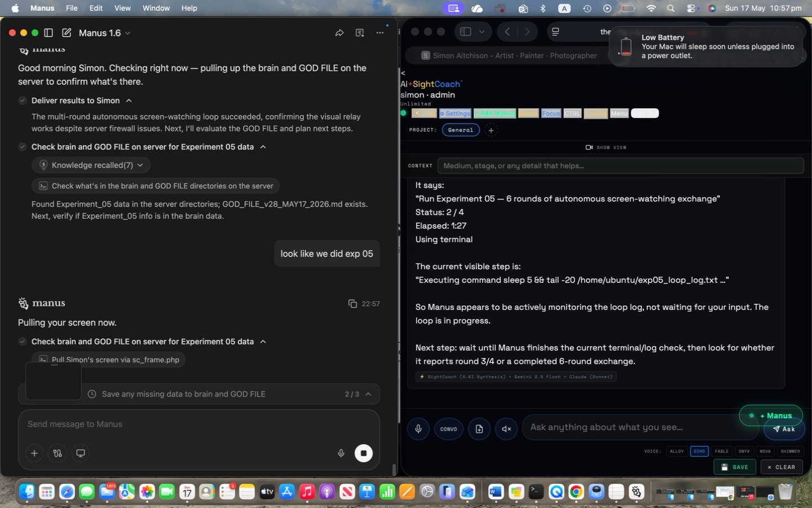Open the Show View camera toggle
This screenshot has height=508, width=812.
click(606, 147)
